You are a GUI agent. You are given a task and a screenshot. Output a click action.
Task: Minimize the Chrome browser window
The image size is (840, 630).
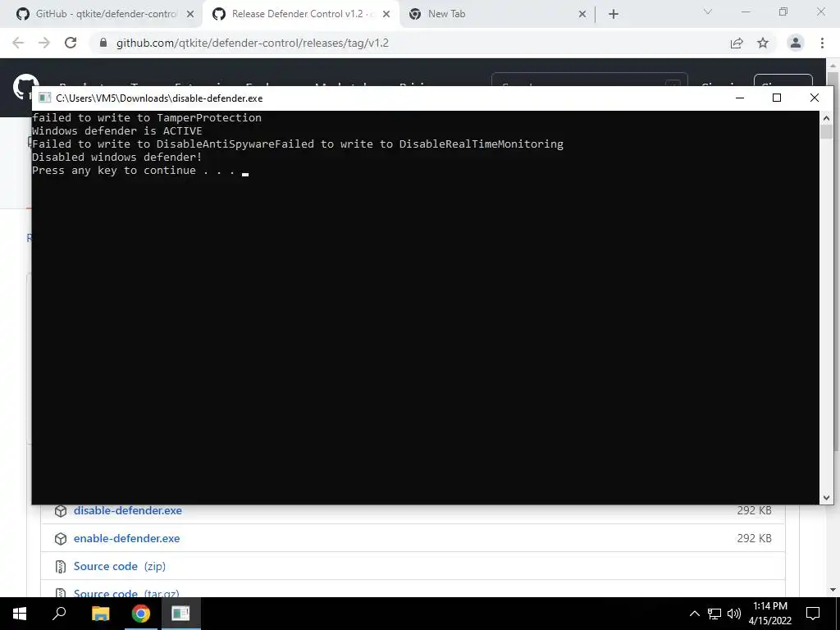pyautogui.click(x=745, y=11)
